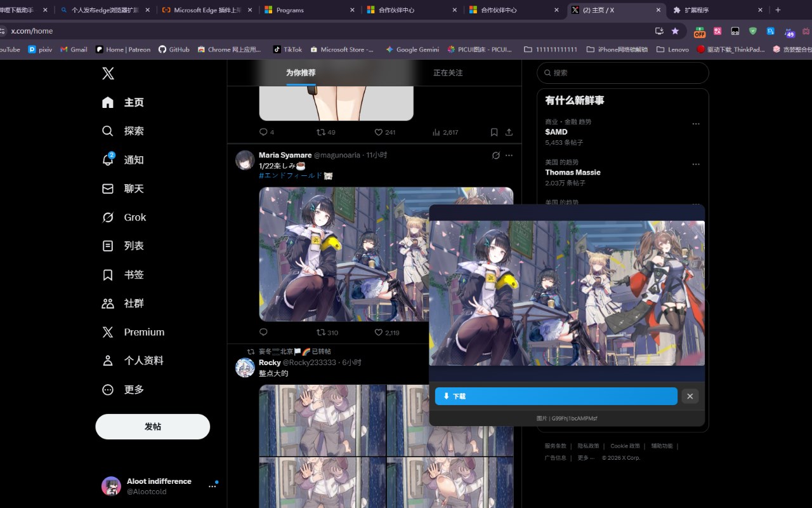This screenshot has width=812, height=508.
Task: Click the orange OFF extension icon
Action: (700, 31)
